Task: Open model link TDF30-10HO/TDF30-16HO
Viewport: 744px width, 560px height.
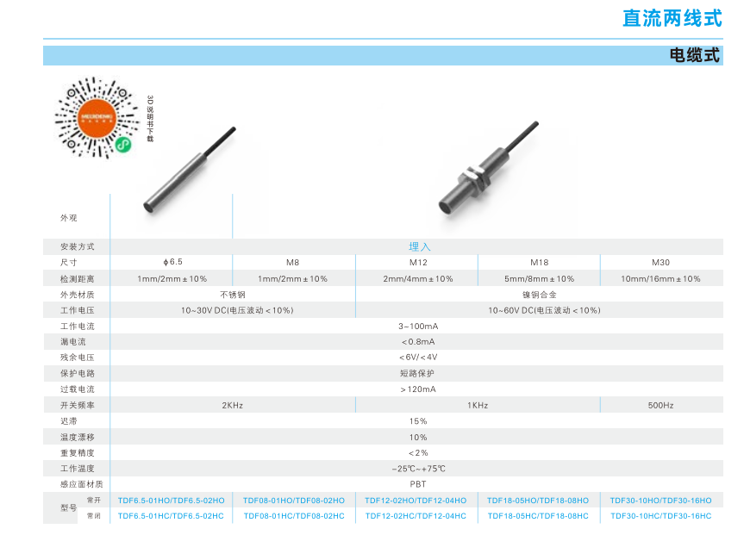Action: tap(660, 501)
